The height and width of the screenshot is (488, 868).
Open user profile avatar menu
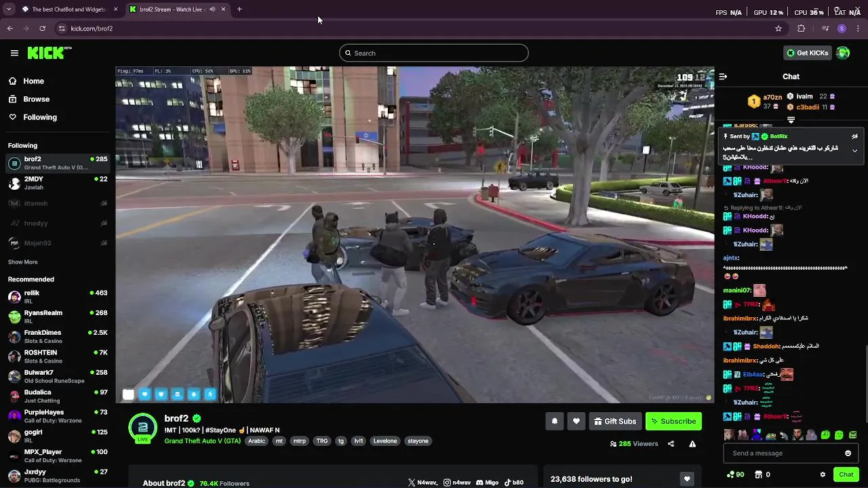(x=843, y=53)
